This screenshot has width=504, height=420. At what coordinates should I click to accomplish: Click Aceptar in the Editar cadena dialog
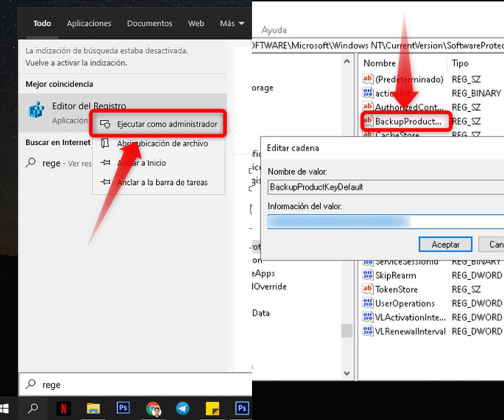pyautogui.click(x=445, y=244)
